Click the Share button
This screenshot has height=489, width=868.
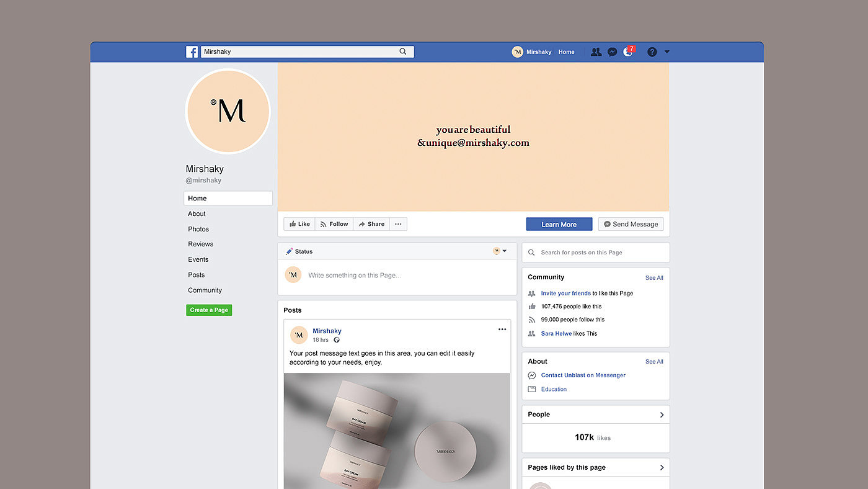pos(371,224)
